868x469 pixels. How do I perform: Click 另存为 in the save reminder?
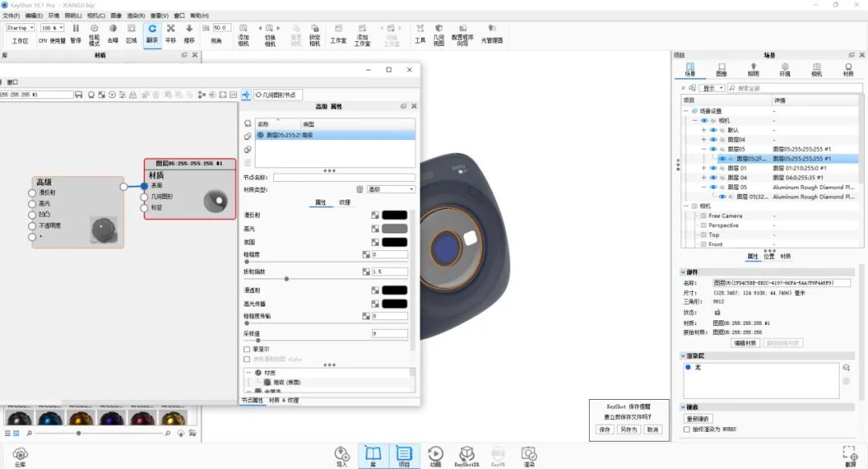tap(628, 430)
